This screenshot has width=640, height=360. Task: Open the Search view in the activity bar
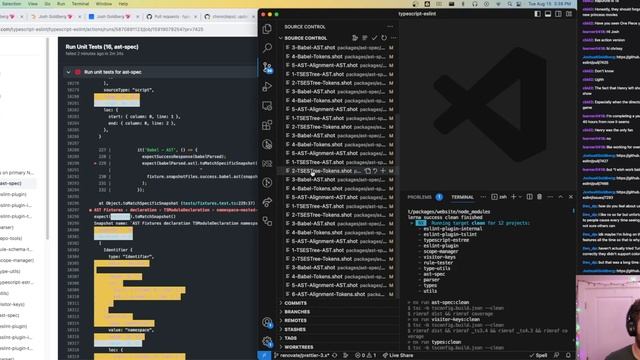[x=267, y=48]
